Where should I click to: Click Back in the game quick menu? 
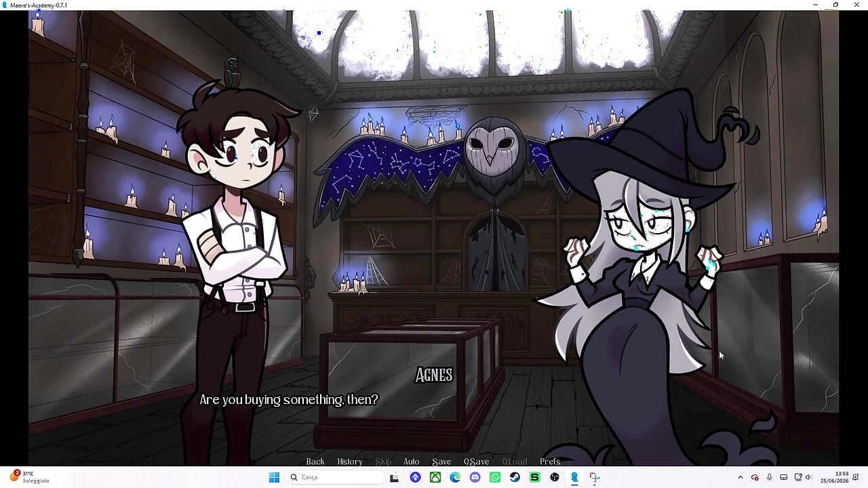[315, 462]
